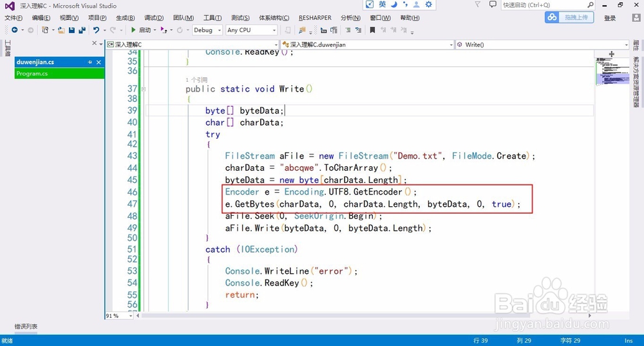
Task: Open the 91 % zoom level dropdown
Action: (120, 316)
